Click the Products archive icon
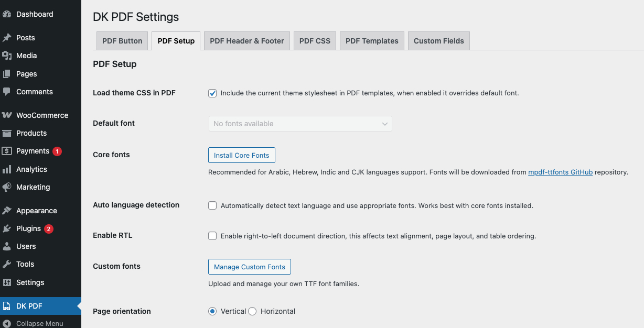Image resolution: width=644 pixels, height=328 pixels. [x=7, y=133]
